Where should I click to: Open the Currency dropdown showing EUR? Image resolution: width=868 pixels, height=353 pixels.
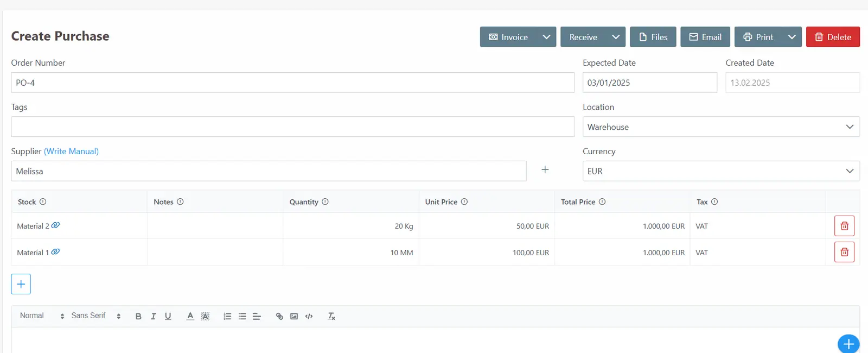coord(721,171)
